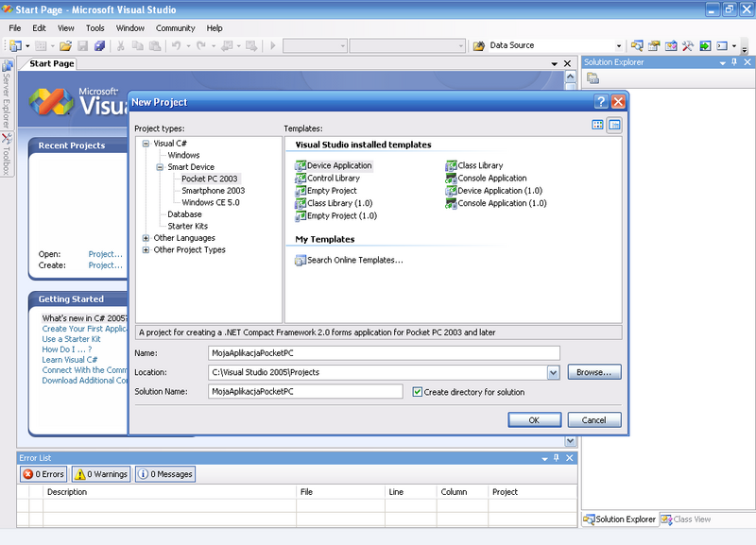Viewport: 756px width, 545px height.
Task: Select Windows CE 5.0 project type
Action: (210, 203)
